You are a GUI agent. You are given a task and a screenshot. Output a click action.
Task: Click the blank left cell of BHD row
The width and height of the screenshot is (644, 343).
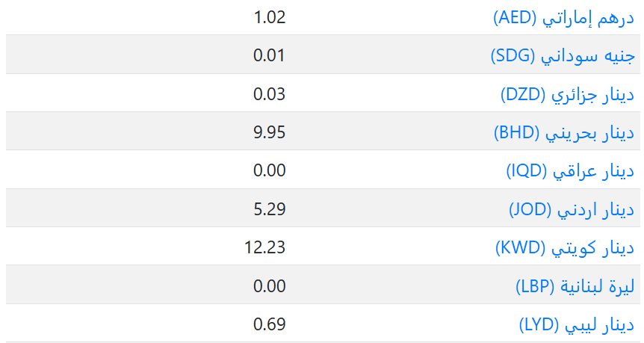[x=112, y=132]
